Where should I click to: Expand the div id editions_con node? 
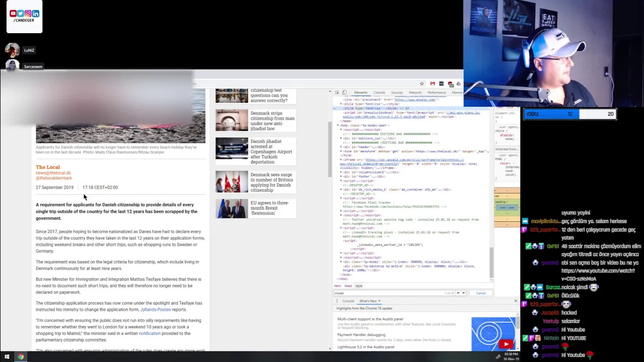(x=341, y=138)
